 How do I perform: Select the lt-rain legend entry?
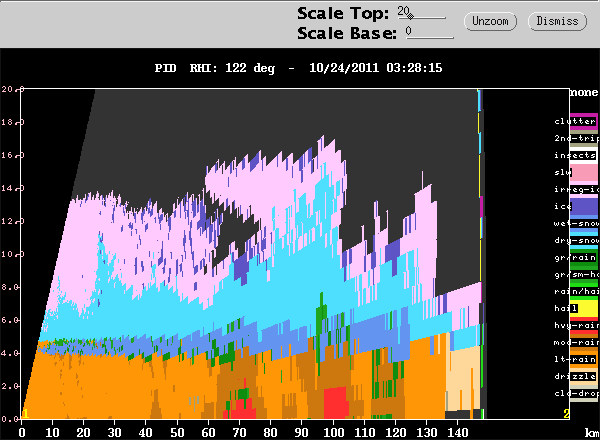click(x=575, y=359)
